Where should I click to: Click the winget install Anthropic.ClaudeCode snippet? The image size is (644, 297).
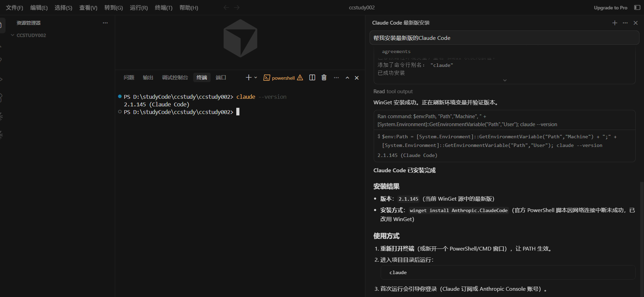[x=459, y=210]
